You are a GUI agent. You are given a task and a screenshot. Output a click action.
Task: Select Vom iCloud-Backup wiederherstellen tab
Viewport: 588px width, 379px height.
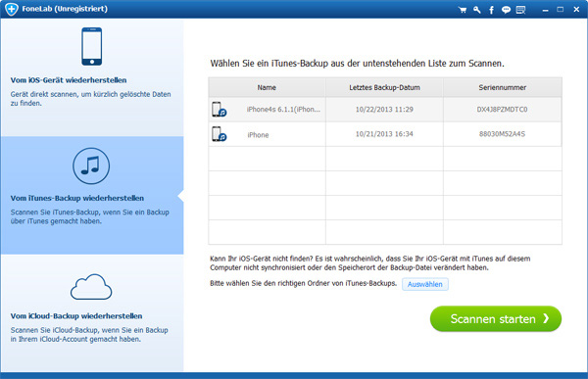pyautogui.click(x=92, y=313)
